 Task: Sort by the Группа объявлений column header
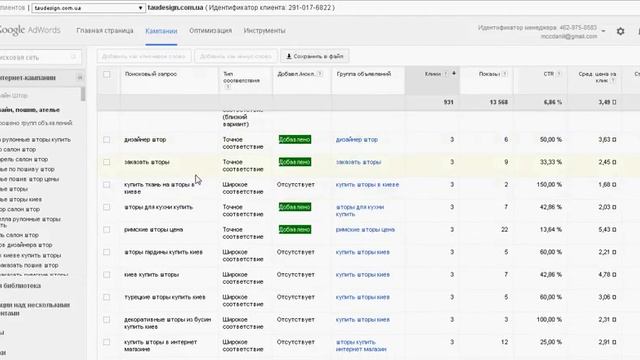(364, 74)
